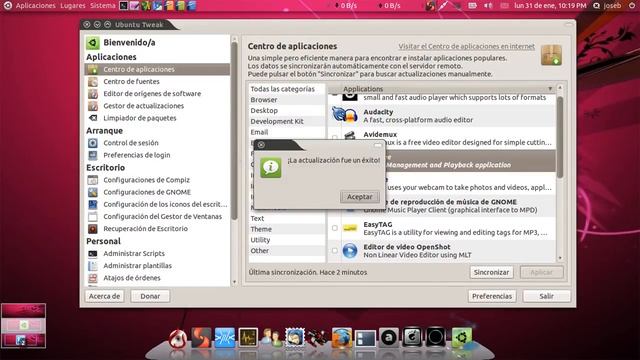Click the joseb user name in panel
This screenshot has height=360, width=640.
pos(612,6)
